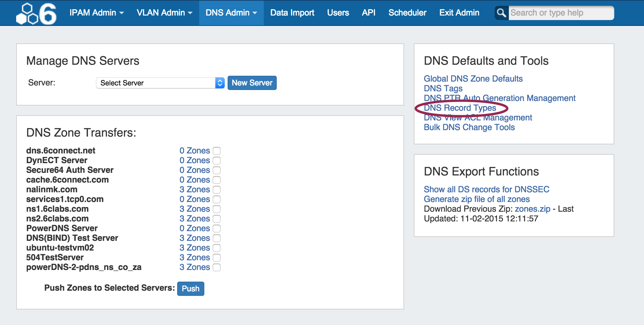
Task: Click the 3 Zones link for ns1.6clabs.com
Action: [195, 209]
